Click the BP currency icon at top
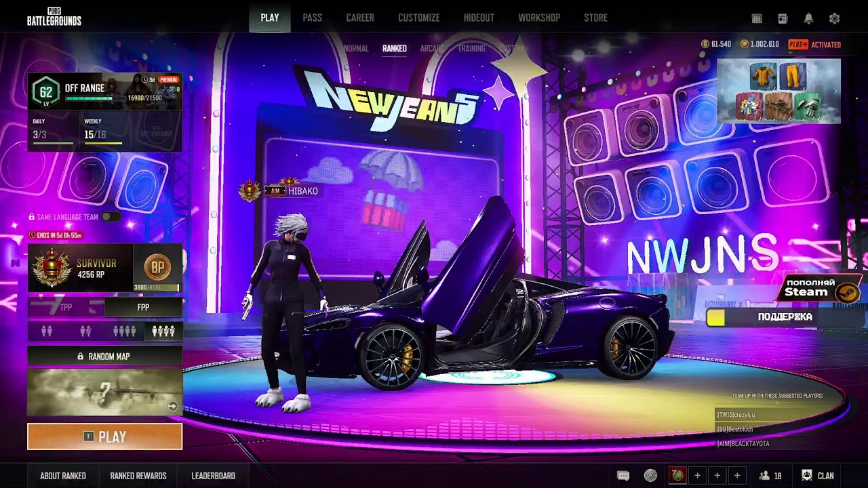This screenshot has height=488, width=868. (745, 44)
